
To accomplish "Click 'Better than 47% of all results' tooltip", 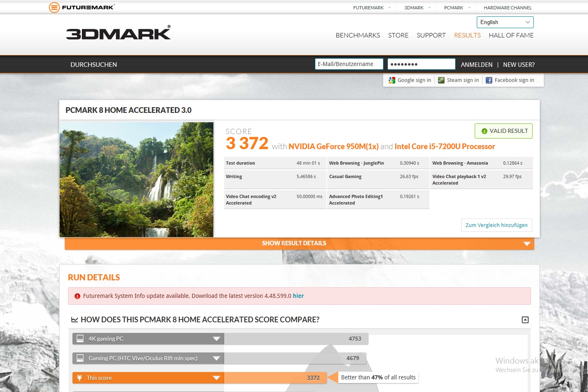I will 378,377.
